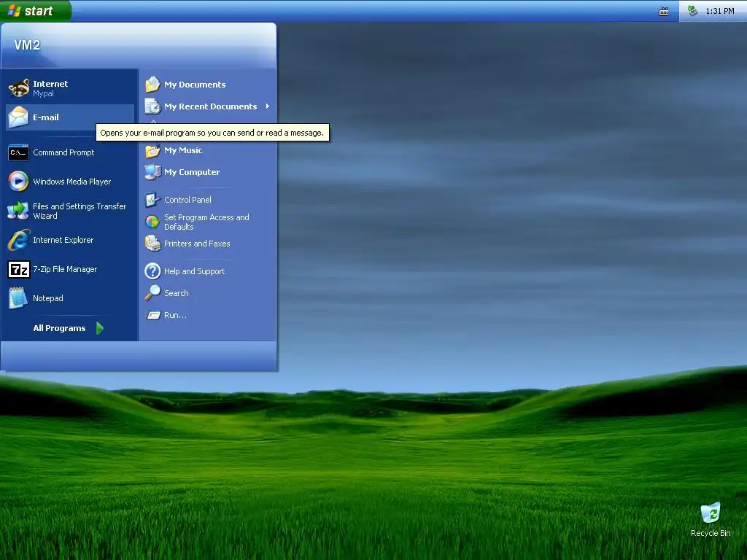Click the Notepad label

[48, 298]
